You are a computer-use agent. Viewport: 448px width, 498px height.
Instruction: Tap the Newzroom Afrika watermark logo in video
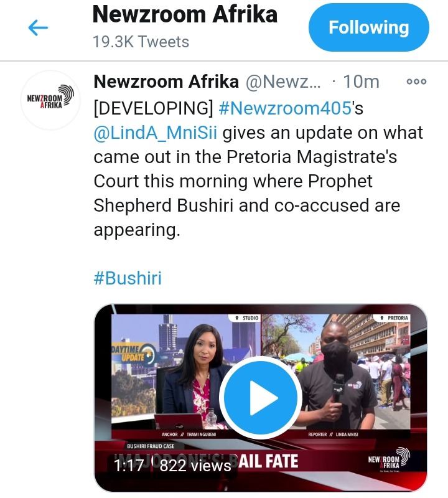(x=388, y=459)
